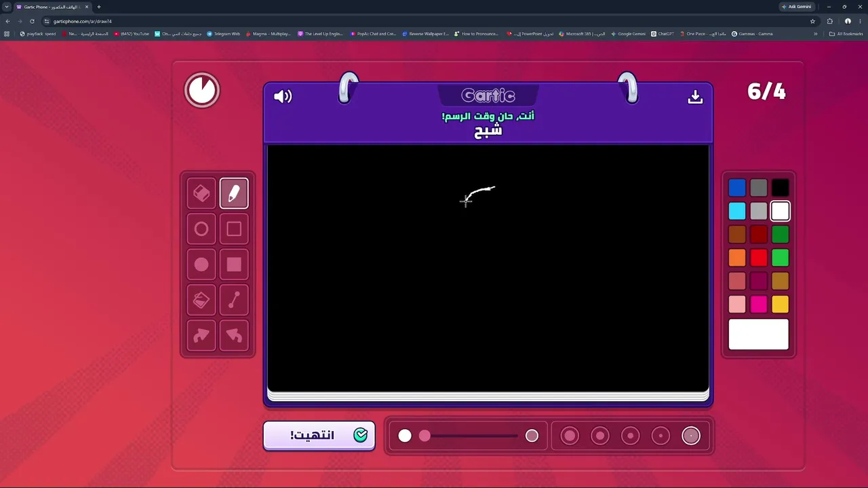The image size is (868, 488).
Task: Select the smallest brush size
Action: click(x=691, y=436)
